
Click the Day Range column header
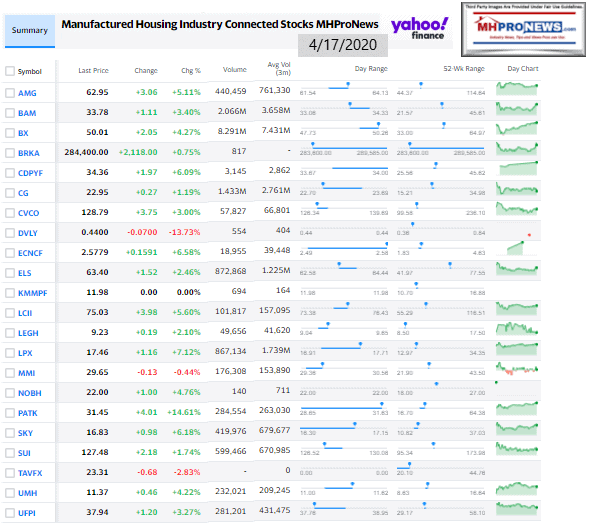(371, 69)
